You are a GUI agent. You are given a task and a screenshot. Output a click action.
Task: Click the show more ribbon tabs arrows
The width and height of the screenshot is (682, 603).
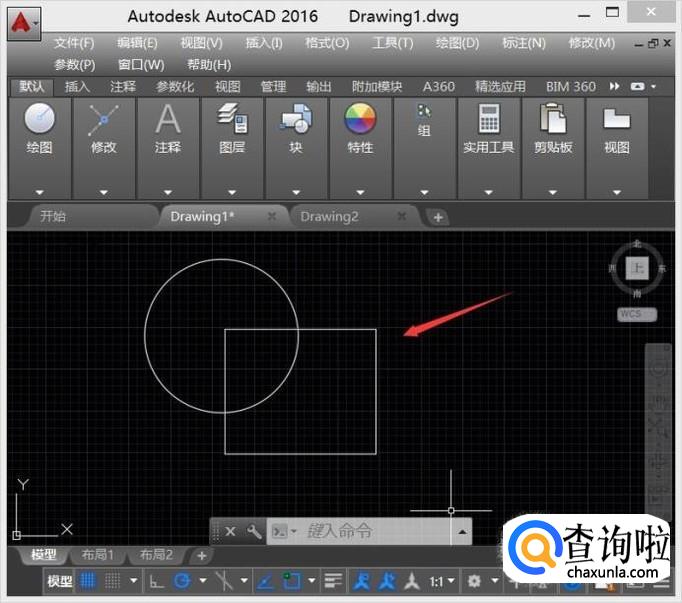pos(614,86)
